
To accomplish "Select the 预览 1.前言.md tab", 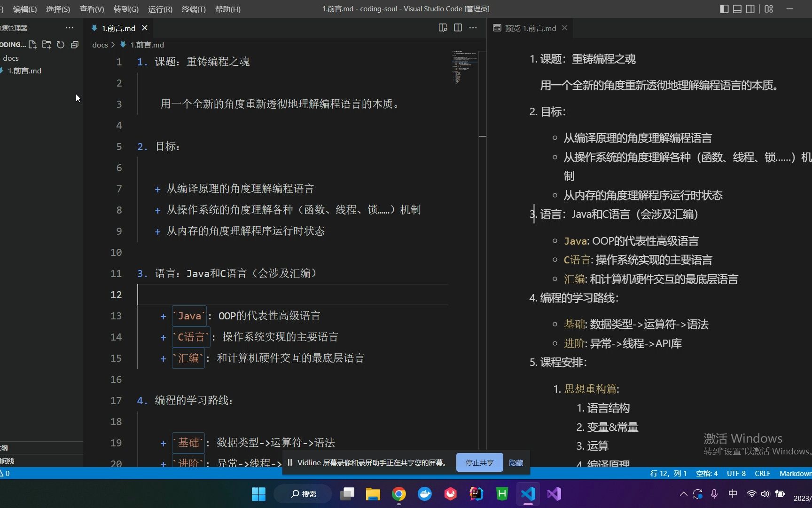I will click(x=531, y=28).
